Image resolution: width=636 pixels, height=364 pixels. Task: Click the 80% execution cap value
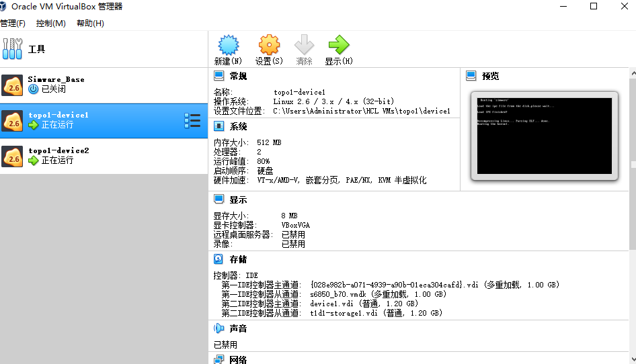click(264, 161)
